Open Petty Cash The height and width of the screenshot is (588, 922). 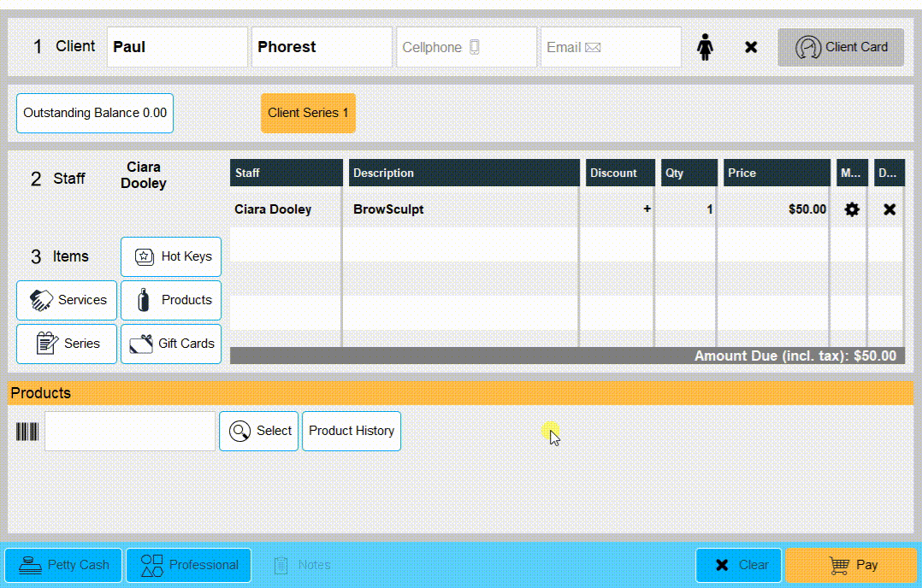pos(63,565)
